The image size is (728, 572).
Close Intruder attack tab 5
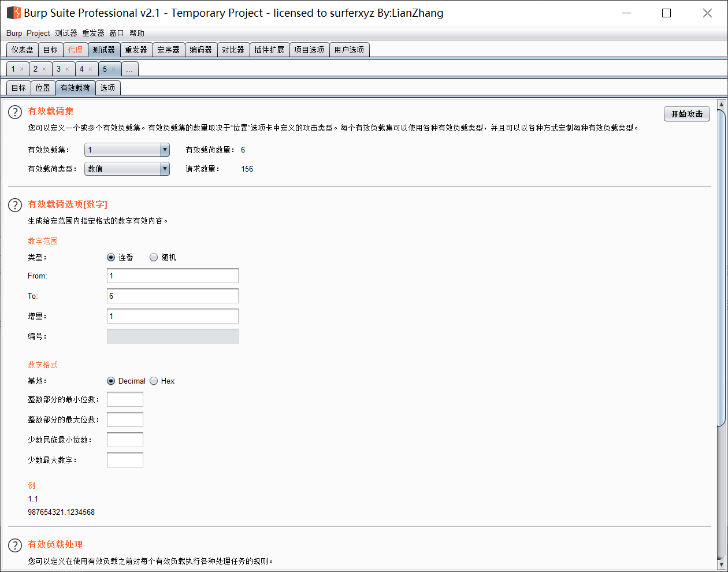click(113, 69)
